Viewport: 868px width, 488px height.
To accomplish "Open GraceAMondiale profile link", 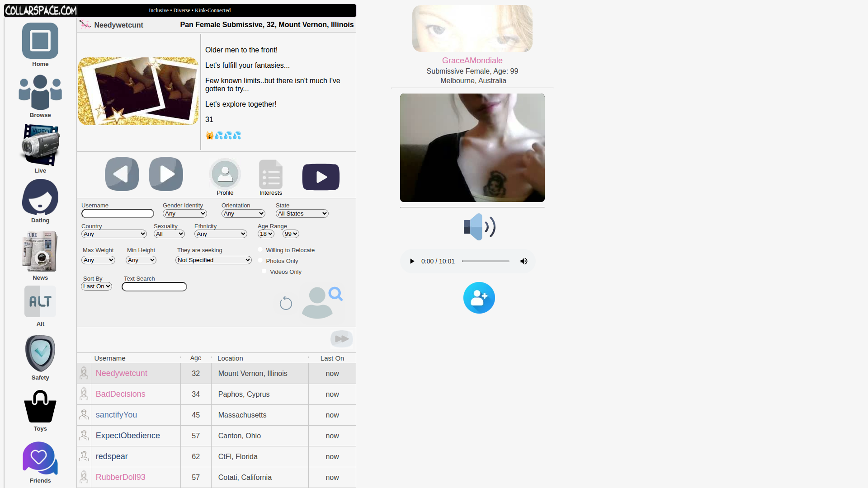I will click(472, 61).
